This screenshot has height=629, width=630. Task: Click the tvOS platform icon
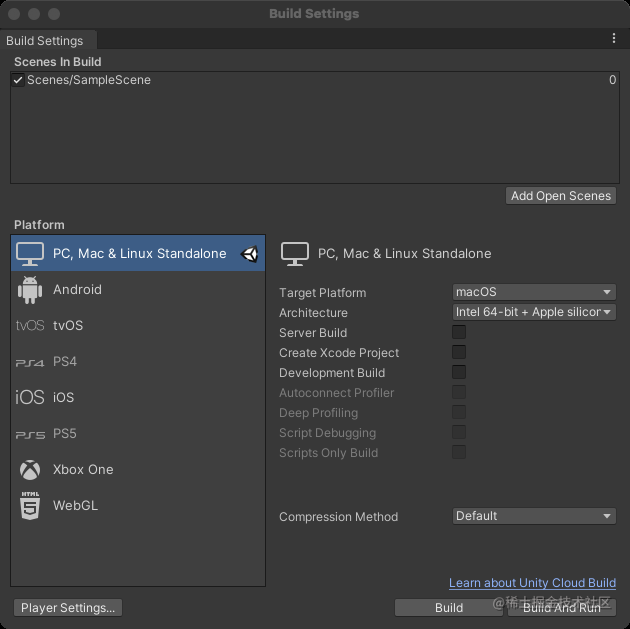30,326
